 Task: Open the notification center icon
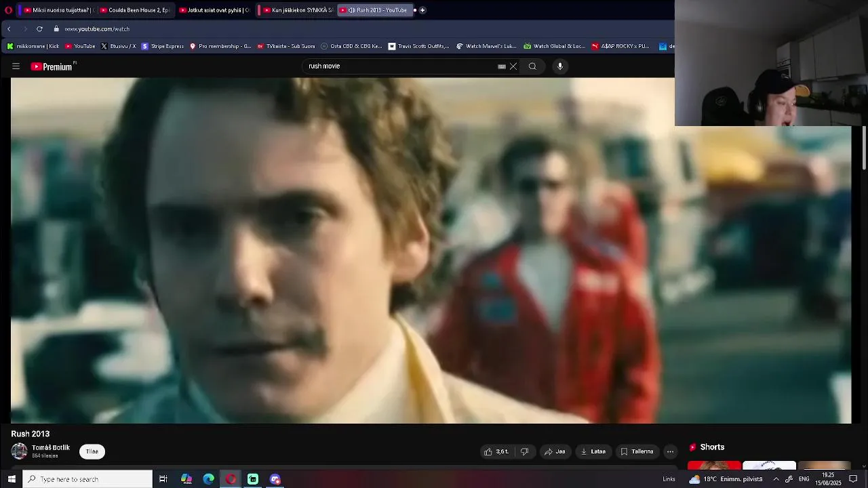pyautogui.click(x=854, y=479)
